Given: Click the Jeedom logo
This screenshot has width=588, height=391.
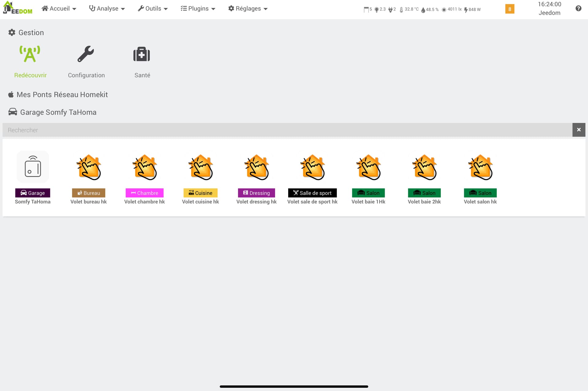Looking at the screenshot, I should (x=18, y=9).
